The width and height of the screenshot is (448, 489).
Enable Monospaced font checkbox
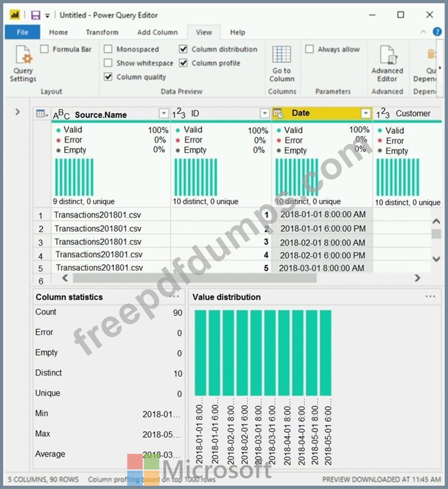(x=108, y=49)
